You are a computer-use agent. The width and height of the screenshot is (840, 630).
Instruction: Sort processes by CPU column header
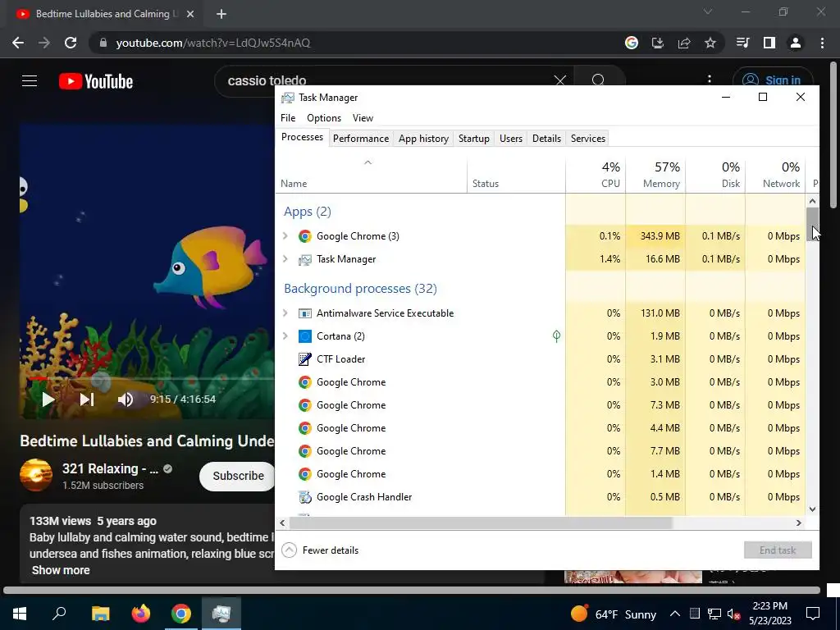(596, 176)
